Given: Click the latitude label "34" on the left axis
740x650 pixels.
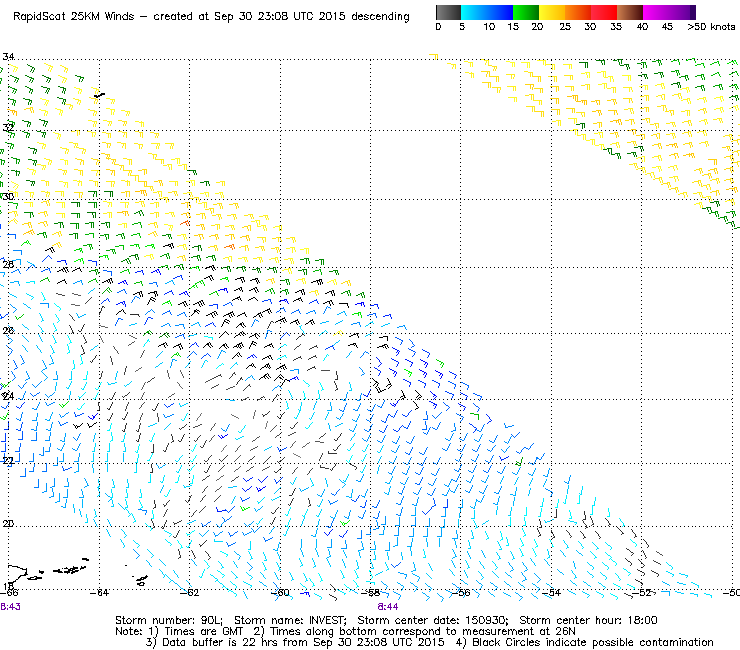Looking at the screenshot, I should click(x=8, y=57).
